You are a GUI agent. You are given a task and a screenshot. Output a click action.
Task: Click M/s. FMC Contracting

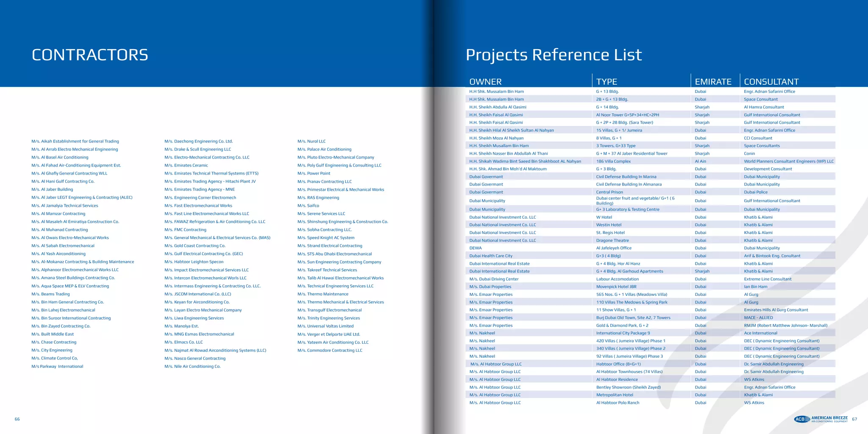pyautogui.click(x=185, y=230)
